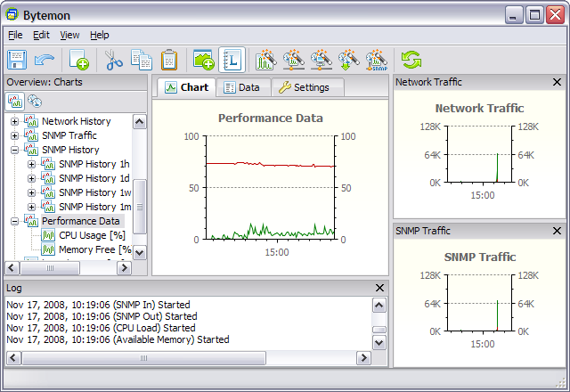Click the Refresh green arrows icon
The width and height of the screenshot is (570, 392).
(x=411, y=60)
